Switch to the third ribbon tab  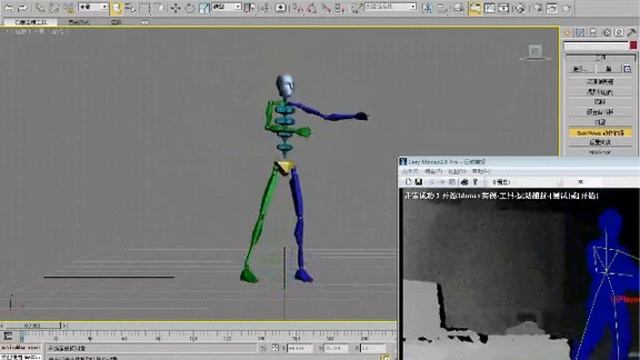click(116, 22)
